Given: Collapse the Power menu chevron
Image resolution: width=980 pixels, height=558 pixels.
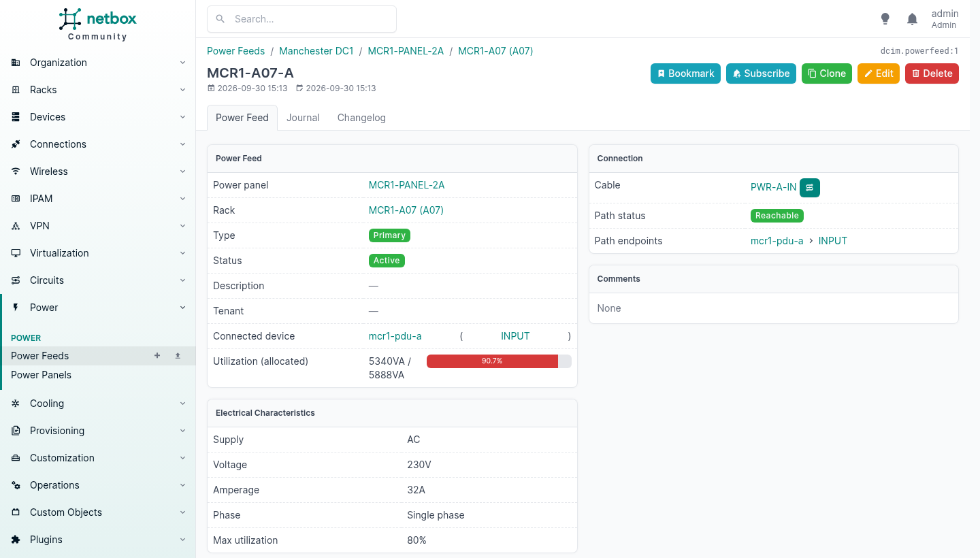Looking at the screenshot, I should (182, 308).
